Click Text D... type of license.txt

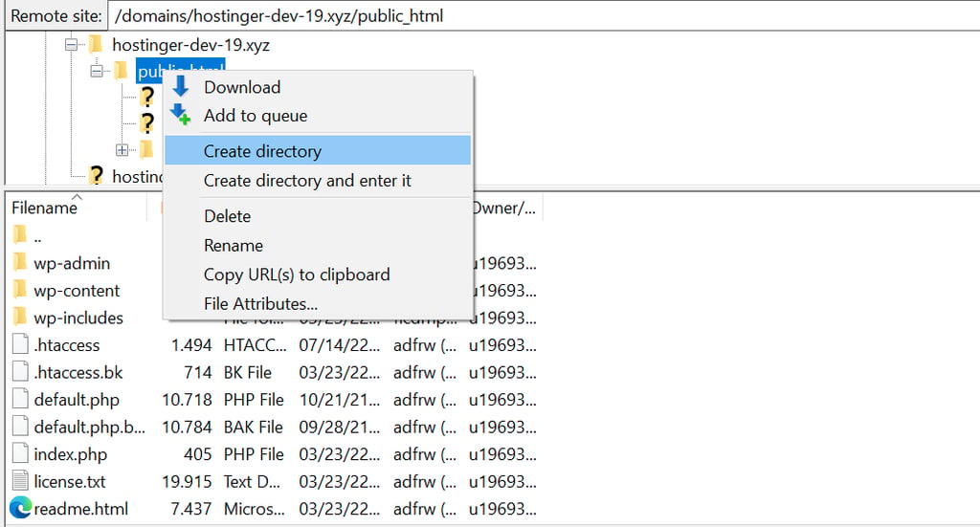(x=252, y=482)
